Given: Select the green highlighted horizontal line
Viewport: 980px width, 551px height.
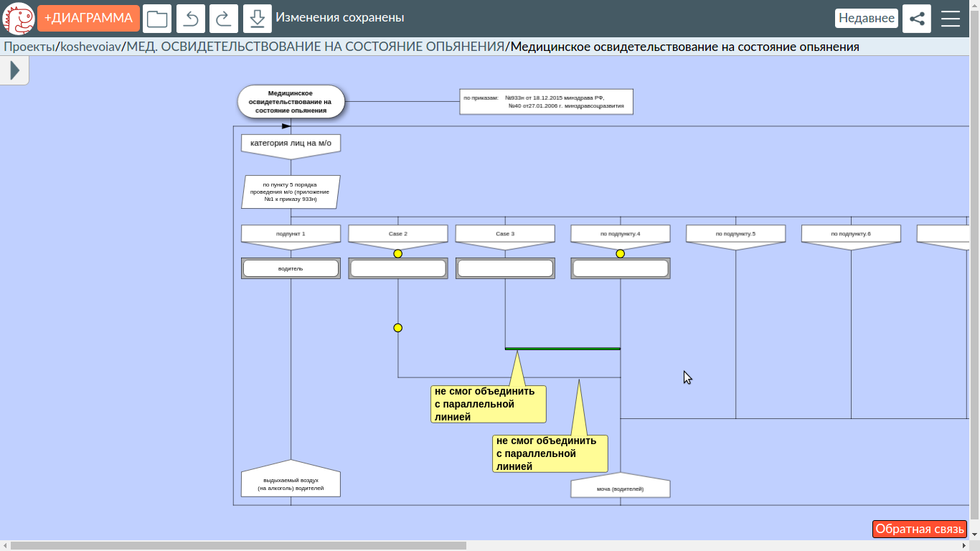Looking at the screenshot, I should [x=562, y=349].
